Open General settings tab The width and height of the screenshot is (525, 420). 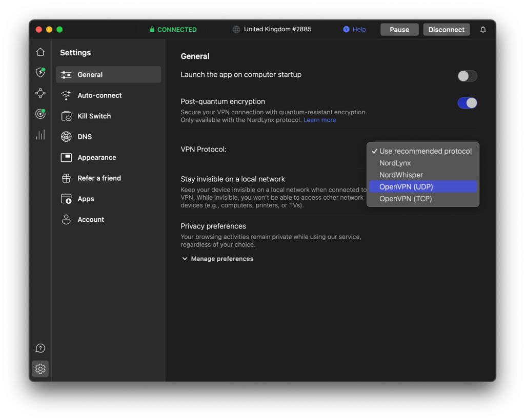point(109,75)
